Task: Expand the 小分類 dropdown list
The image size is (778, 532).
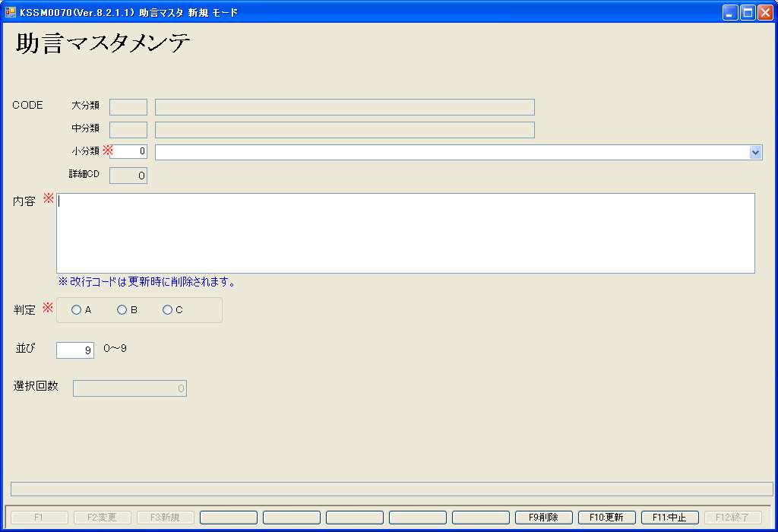Action: [x=755, y=152]
